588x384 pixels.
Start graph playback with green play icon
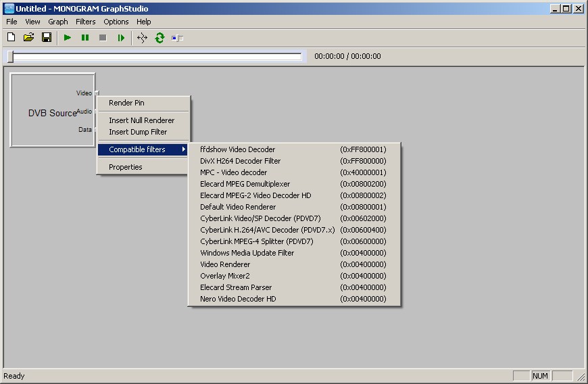pyautogui.click(x=68, y=37)
